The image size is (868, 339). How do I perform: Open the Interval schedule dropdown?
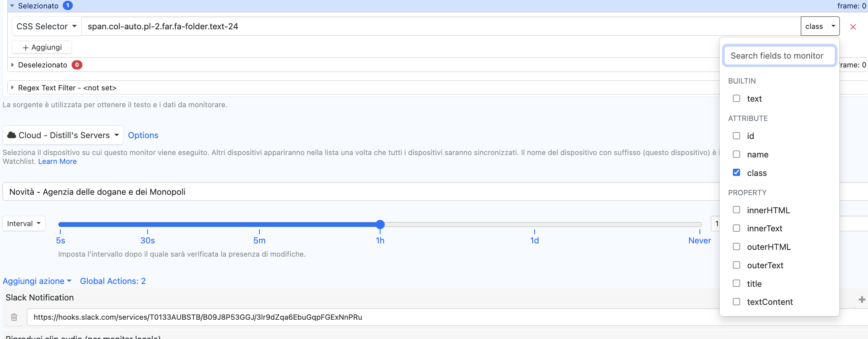point(24,224)
